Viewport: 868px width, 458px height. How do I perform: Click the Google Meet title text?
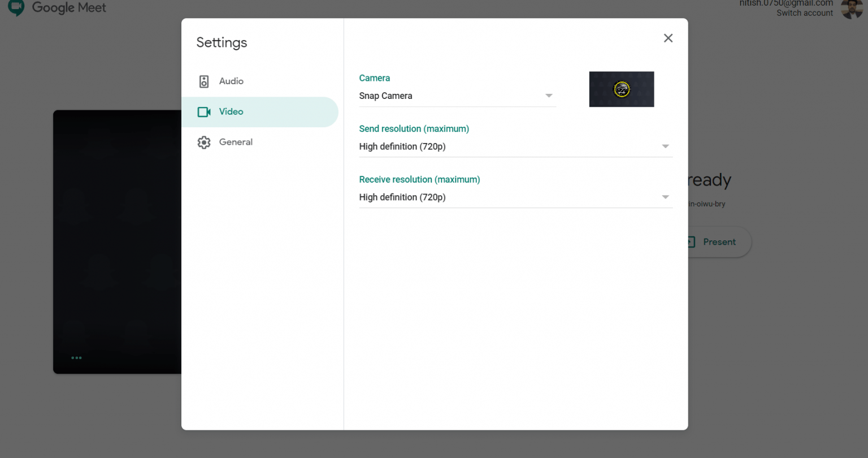(x=69, y=8)
